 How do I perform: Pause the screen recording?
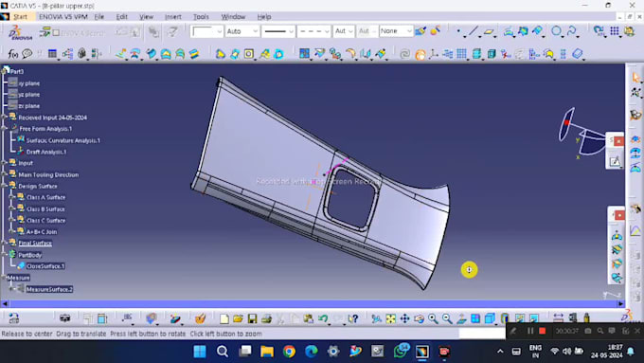click(530, 331)
